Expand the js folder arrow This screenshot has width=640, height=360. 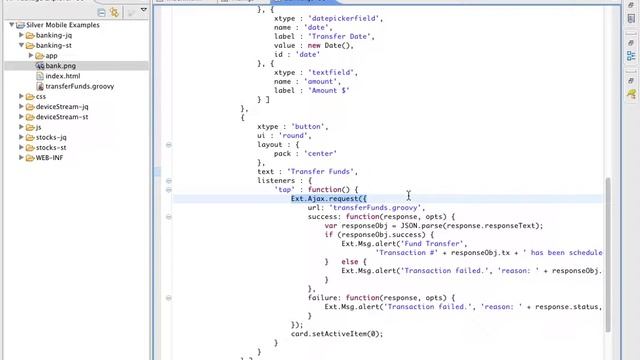21,127
